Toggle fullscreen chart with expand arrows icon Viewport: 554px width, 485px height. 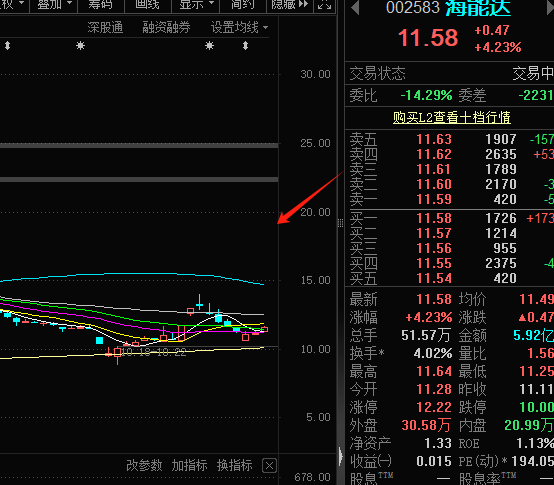[324, 5]
